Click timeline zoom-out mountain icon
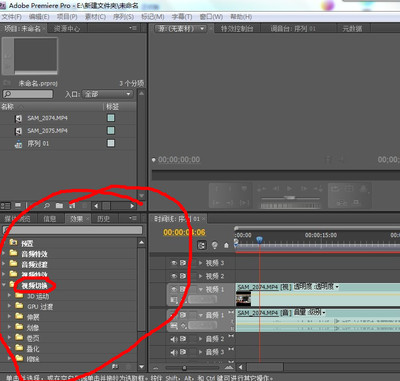 156,368
